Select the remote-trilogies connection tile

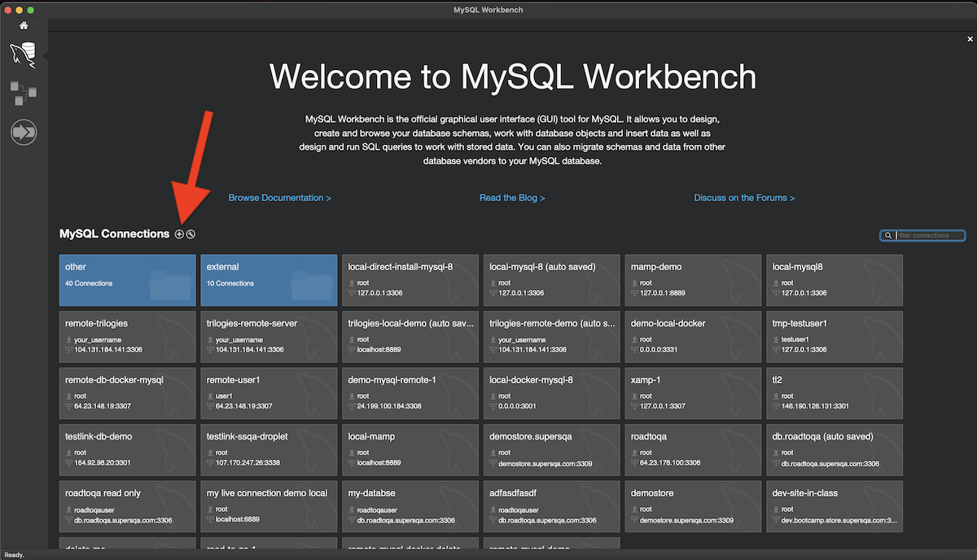coord(128,335)
